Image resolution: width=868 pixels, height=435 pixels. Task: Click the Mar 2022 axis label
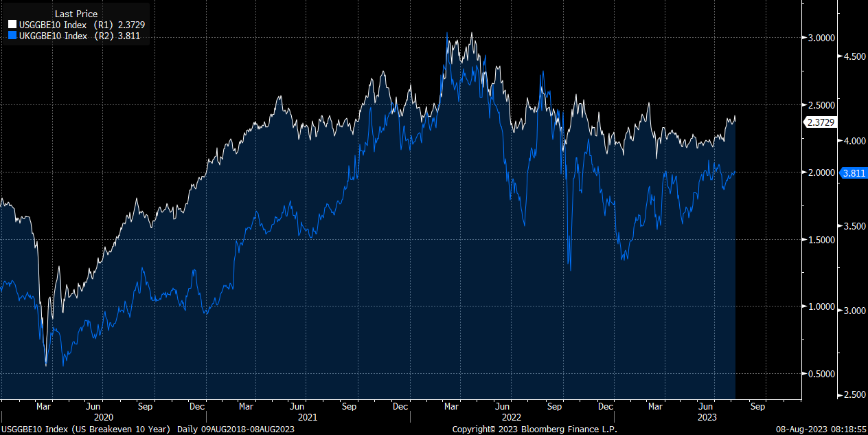point(451,406)
